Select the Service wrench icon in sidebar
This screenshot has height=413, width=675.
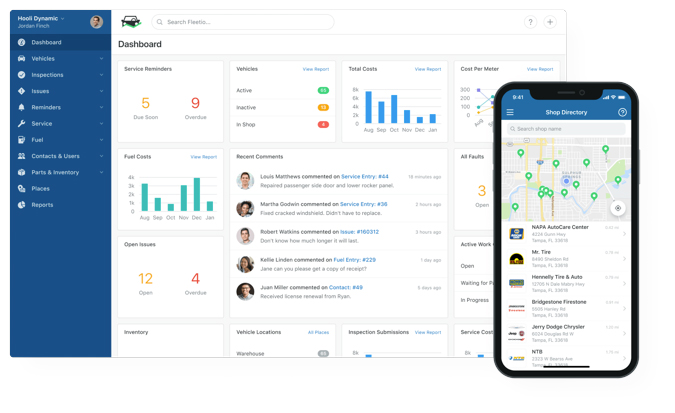22,124
